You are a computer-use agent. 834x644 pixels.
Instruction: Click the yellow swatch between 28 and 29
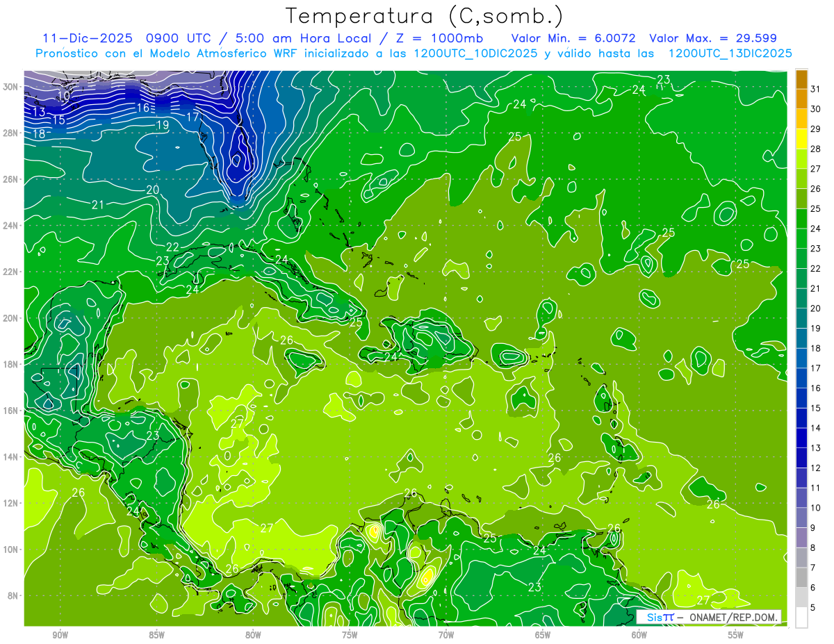point(801,139)
